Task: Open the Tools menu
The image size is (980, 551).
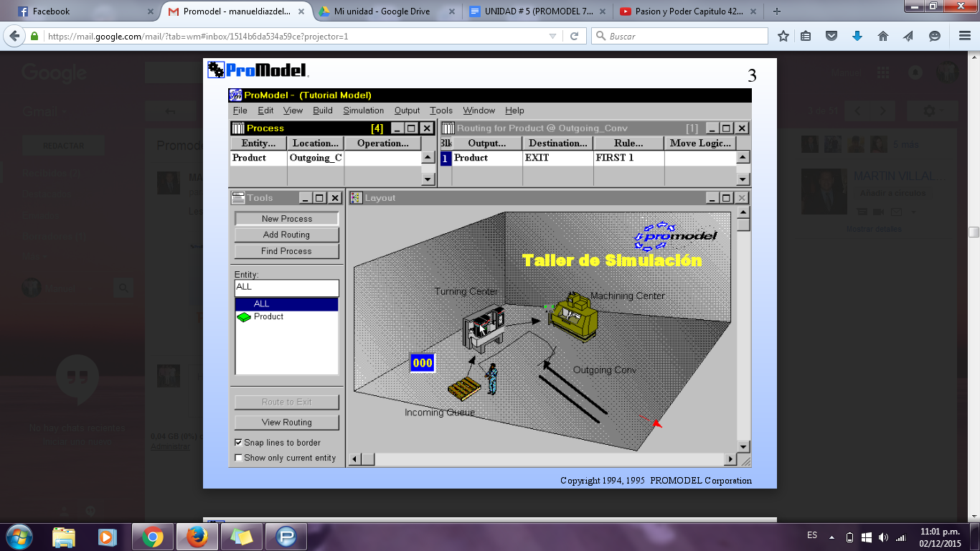Action: (x=441, y=110)
